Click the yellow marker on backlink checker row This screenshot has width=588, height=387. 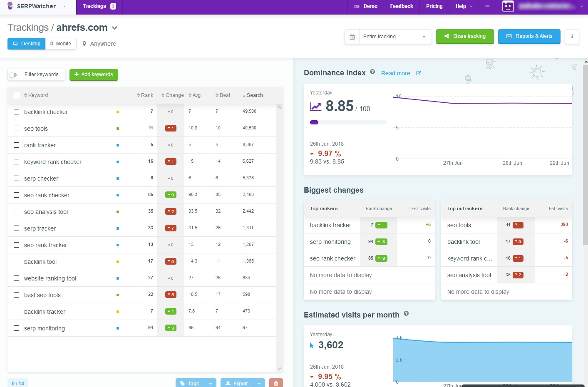tap(118, 112)
